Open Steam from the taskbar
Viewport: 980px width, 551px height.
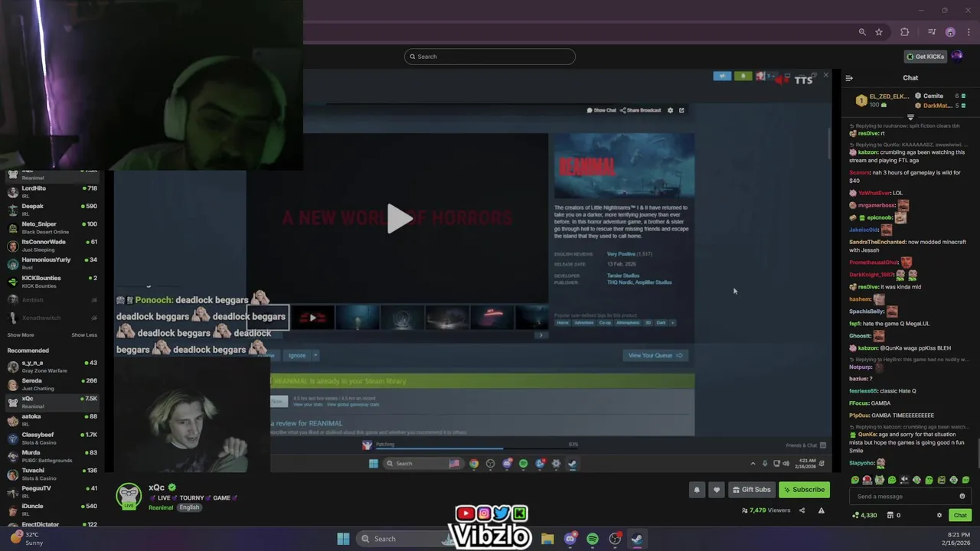tap(637, 539)
